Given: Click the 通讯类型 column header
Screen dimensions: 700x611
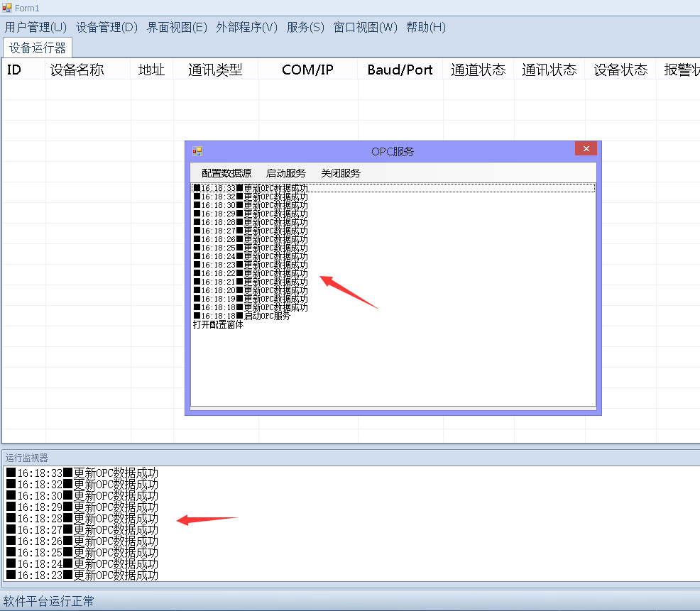Looking at the screenshot, I should (216, 70).
